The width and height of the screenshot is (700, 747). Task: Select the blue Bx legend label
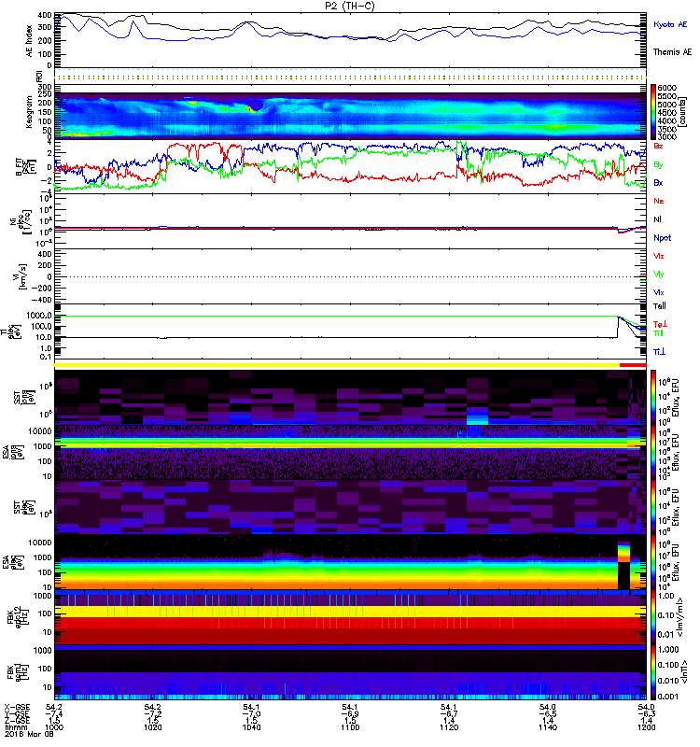click(658, 182)
